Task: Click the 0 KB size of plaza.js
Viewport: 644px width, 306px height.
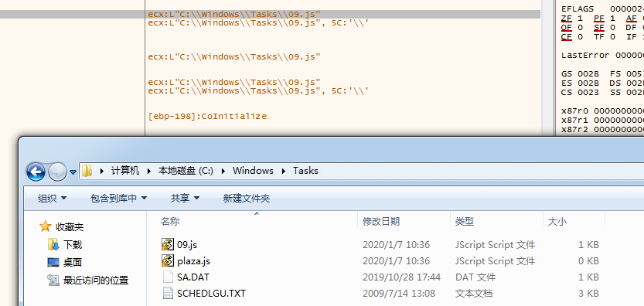Action: point(588,261)
